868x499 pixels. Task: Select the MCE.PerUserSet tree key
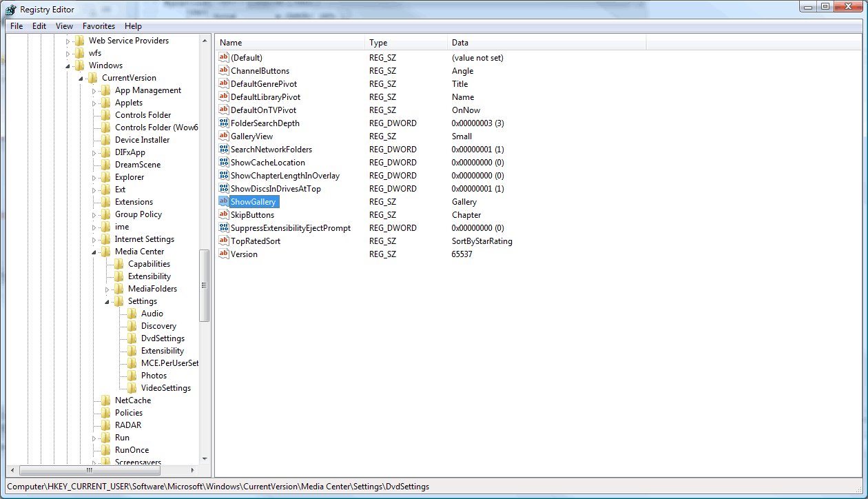pyautogui.click(x=169, y=363)
